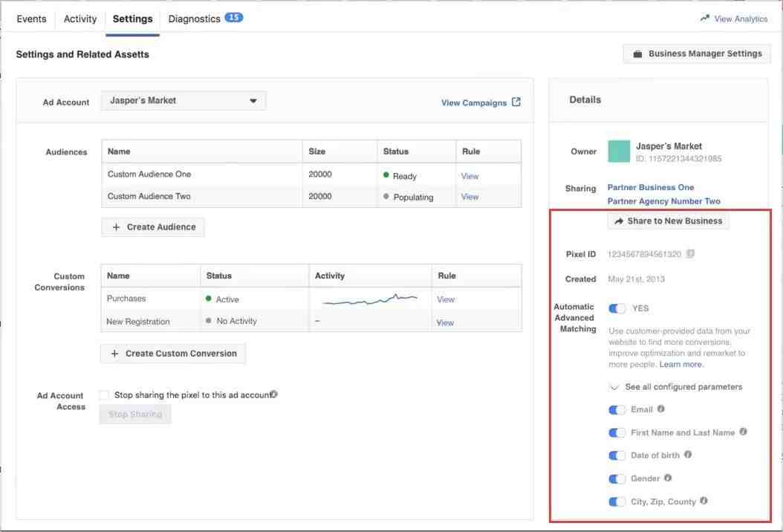The width and height of the screenshot is (783, 532).
Task: Click the info icon next to First Name and Last Name
Action: 743,432
